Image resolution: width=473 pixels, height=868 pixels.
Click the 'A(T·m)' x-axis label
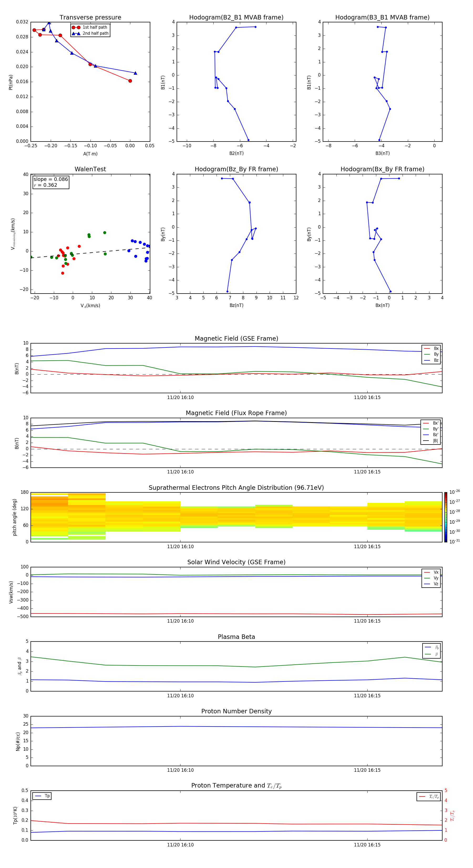click(90, 154)
